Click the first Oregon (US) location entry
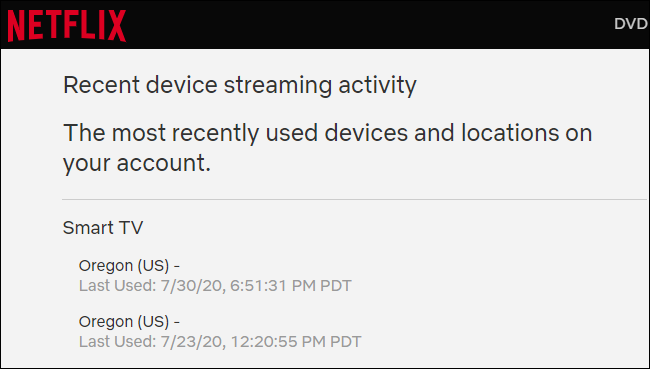This screenshot has width=650, height=369. 129,266
